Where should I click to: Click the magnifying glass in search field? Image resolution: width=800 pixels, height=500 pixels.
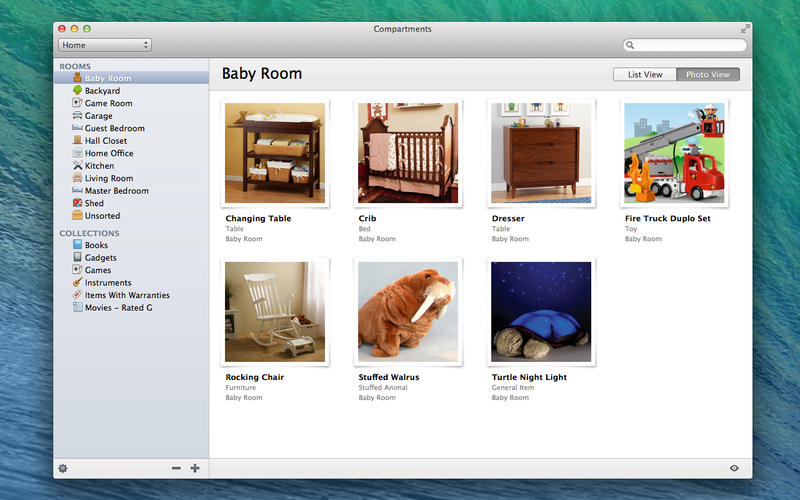pyautogui.click(x=630, y=45)
